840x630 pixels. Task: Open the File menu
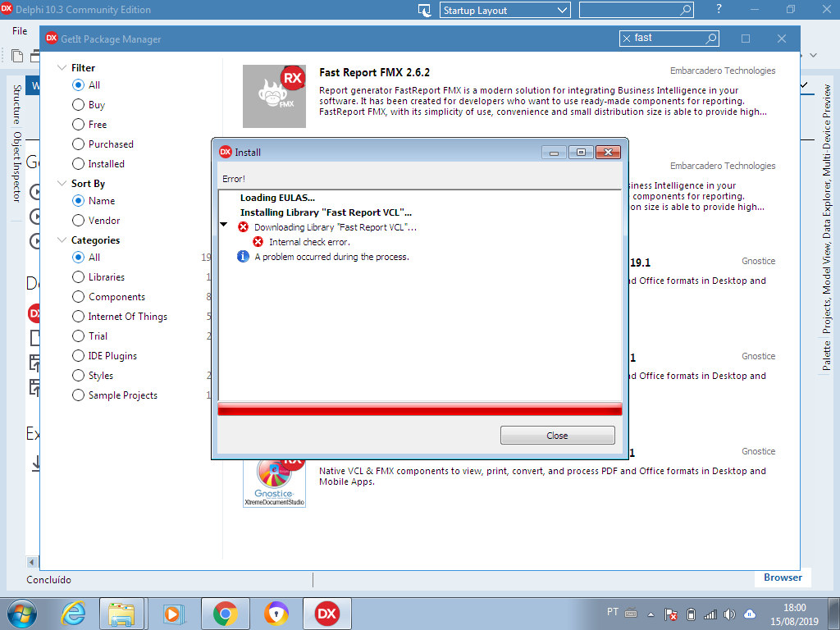tap(20, 31)
